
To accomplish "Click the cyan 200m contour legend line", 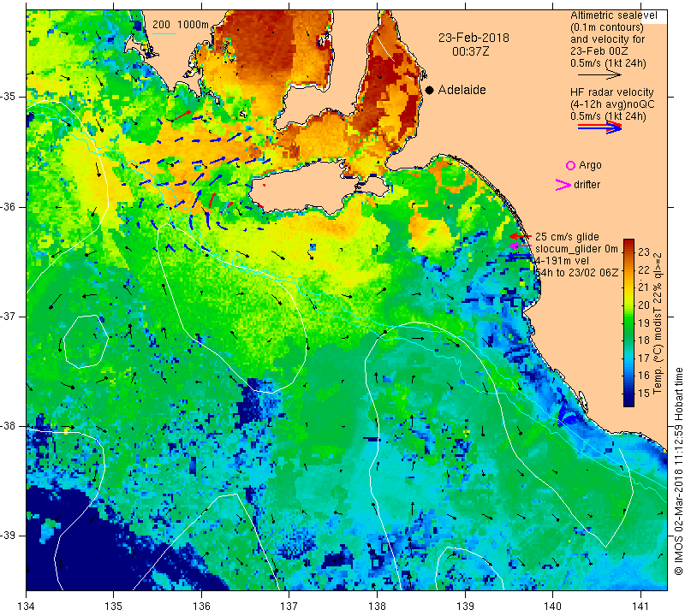I will (164, 33).
